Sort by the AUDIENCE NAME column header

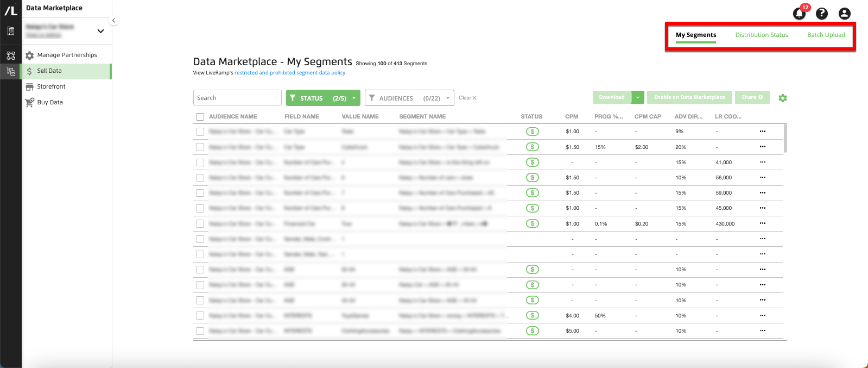(233, 116)
